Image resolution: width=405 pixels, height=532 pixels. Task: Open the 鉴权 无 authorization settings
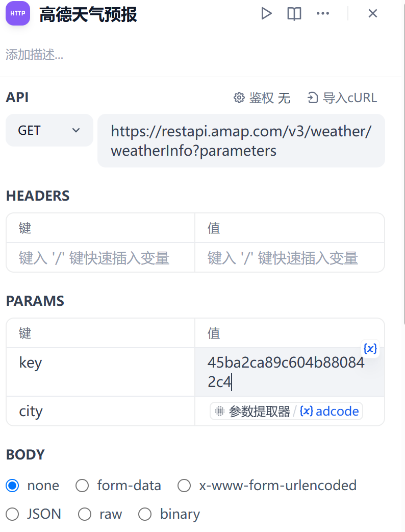point(262,98)
